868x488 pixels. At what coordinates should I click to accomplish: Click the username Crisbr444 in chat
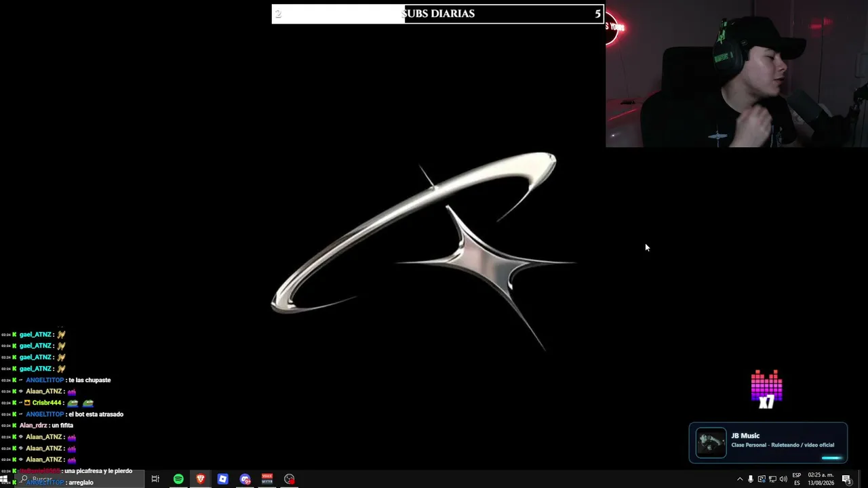pyautogui.click(x=47, y=403)
